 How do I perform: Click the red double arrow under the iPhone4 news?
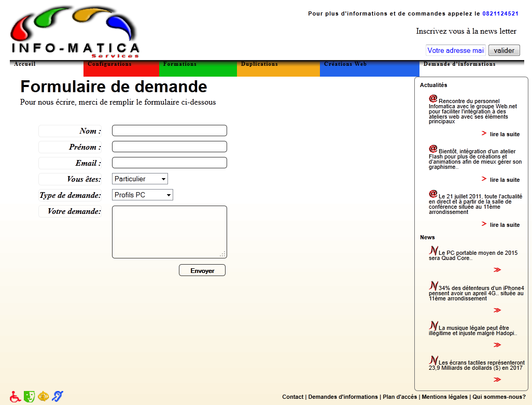497,310
